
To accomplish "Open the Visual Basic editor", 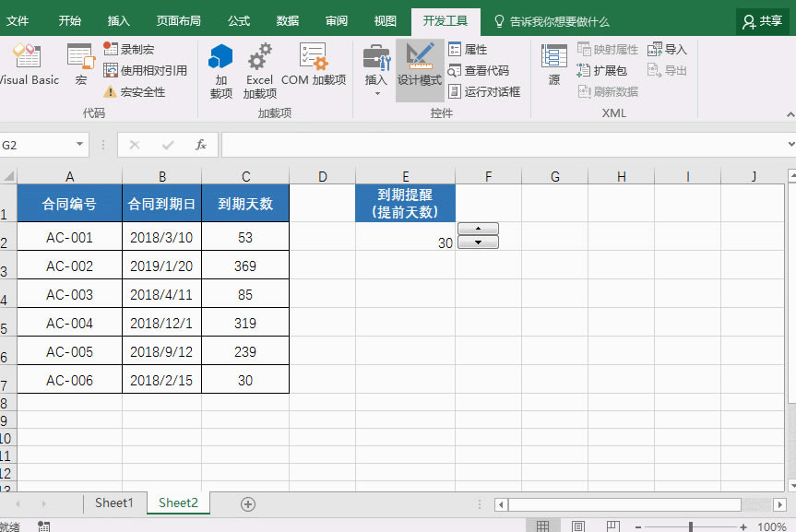I will (x=28, y=64).
